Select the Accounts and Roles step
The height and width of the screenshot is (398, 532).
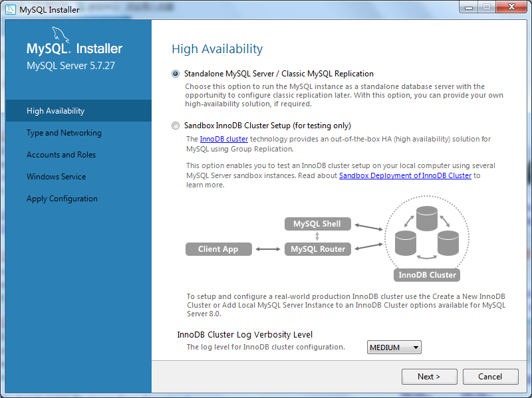[61, 155]
